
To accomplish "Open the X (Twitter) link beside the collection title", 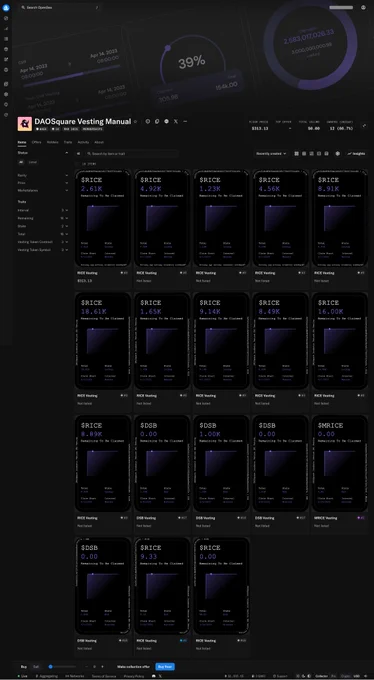I will [x=176, y=121].
